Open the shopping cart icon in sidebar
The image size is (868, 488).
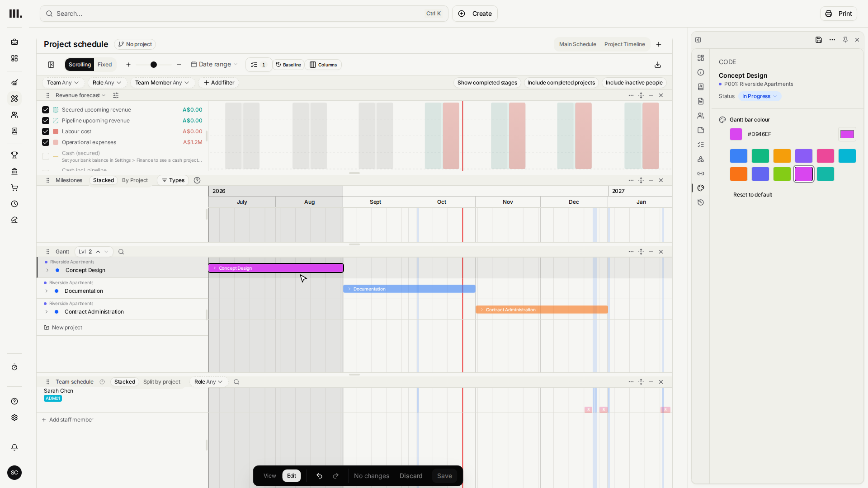[14, 188]
